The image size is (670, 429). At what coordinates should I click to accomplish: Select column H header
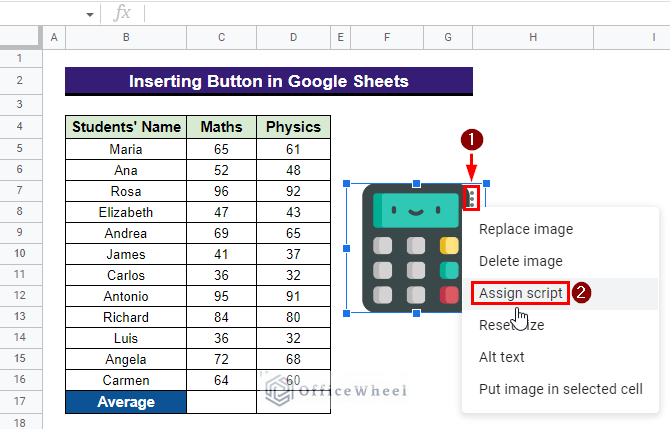(533, 37)
